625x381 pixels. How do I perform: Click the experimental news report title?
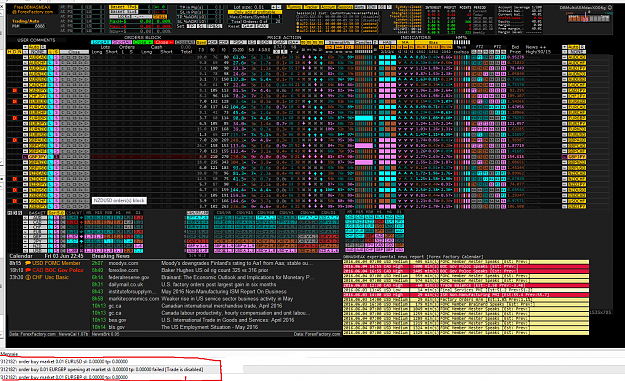413,257
